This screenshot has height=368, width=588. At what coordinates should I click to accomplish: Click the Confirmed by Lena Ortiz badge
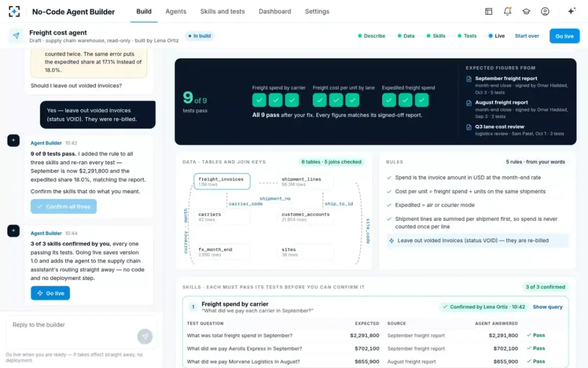coord(484,307)
